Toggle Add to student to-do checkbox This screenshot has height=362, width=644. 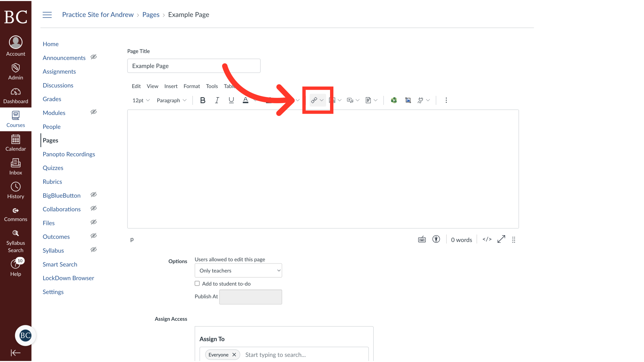197,283
